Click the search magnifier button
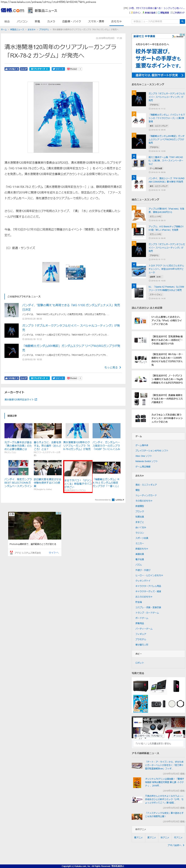The width and height of the screenshot is (186, 868). (182, 22)
